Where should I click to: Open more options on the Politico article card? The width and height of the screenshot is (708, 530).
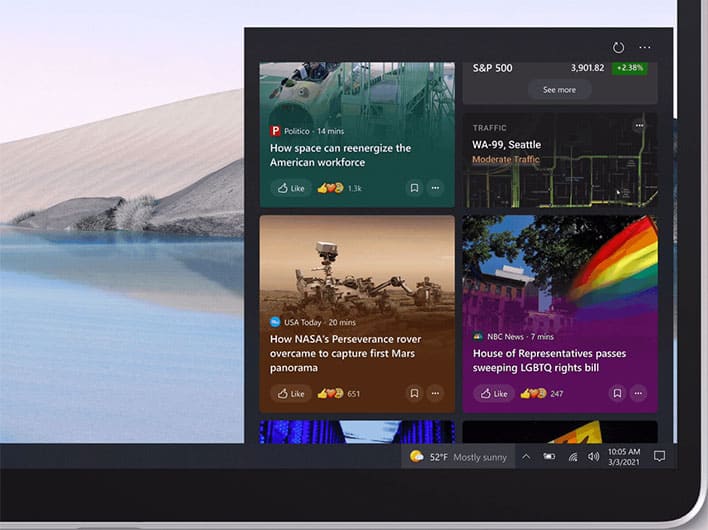(x=435, y=188)
